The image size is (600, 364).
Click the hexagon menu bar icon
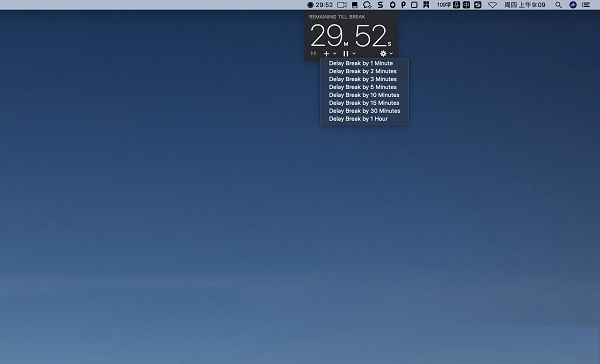tap(392, 5)
